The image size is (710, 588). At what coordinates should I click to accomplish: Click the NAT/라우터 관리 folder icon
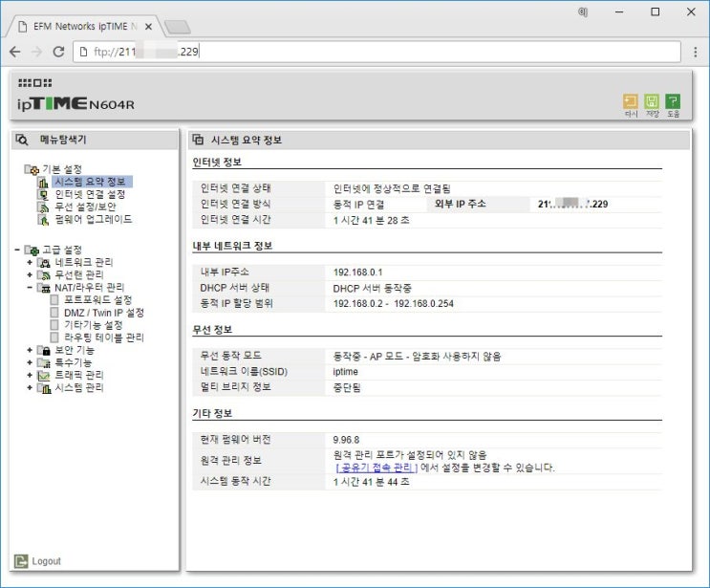click(44, 288)
